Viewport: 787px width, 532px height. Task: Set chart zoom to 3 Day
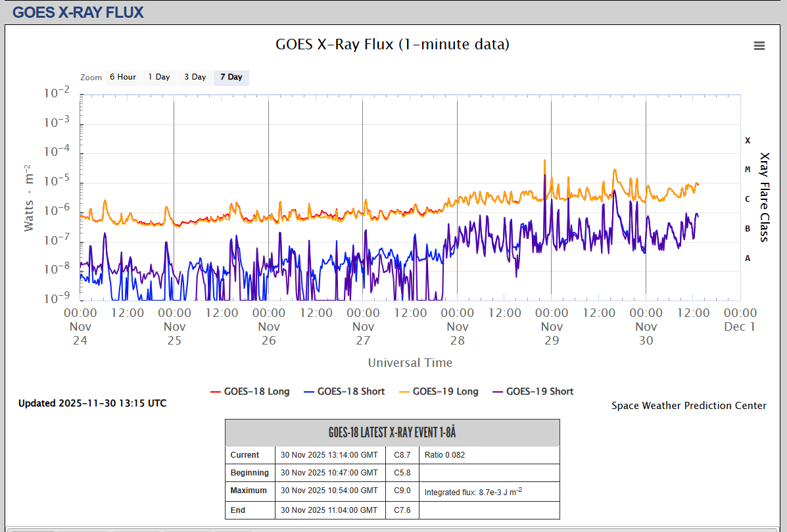tap(195, 77)
